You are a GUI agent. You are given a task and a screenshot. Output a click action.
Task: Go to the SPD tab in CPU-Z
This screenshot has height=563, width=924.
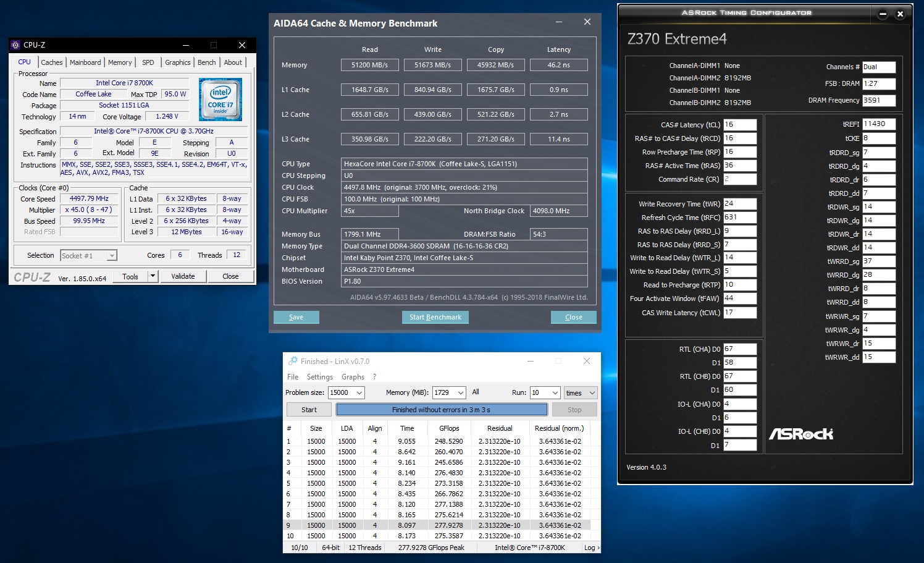click(148, 62)
